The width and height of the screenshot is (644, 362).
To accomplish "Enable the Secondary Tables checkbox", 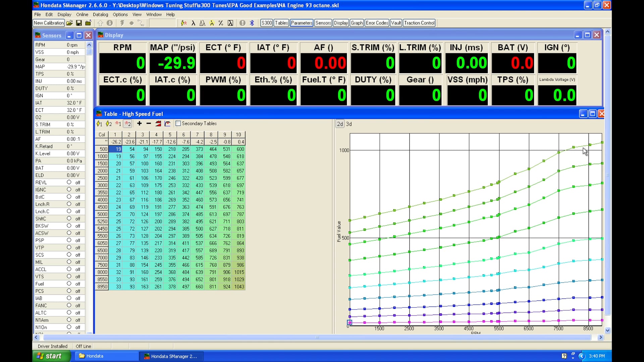I will [178, 123].
